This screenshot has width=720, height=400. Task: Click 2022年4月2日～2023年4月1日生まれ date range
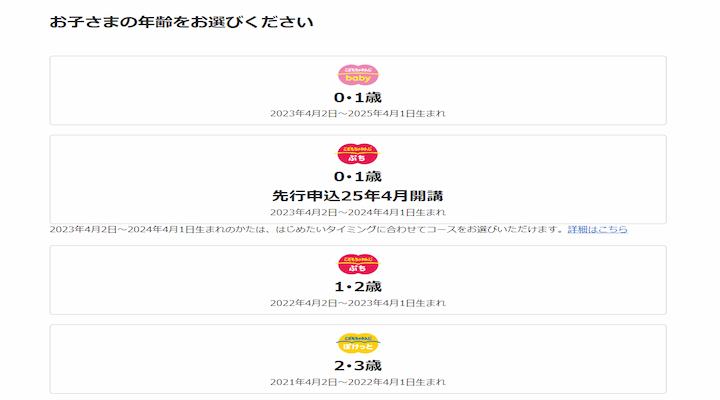click(358, 302)
